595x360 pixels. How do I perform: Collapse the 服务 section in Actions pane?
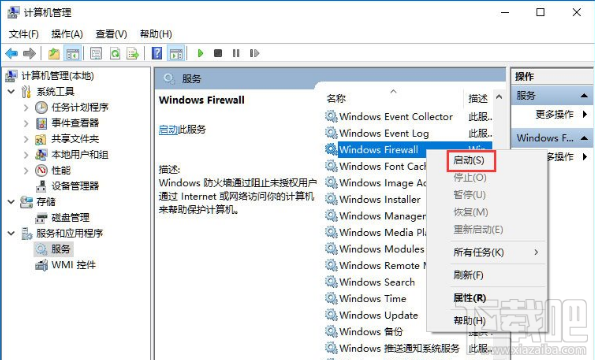(x=584, y=96)
